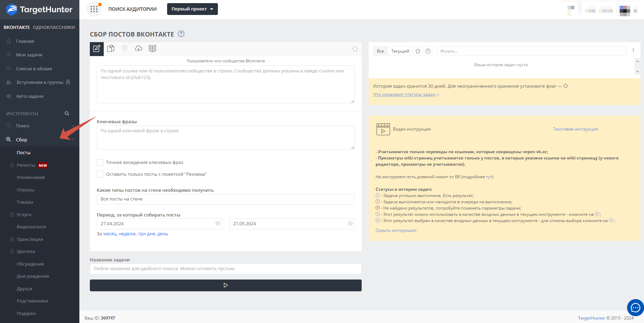Screen dimensions: 644x323
Task: Open the book reference icon in toolbar
Action: 152,49
